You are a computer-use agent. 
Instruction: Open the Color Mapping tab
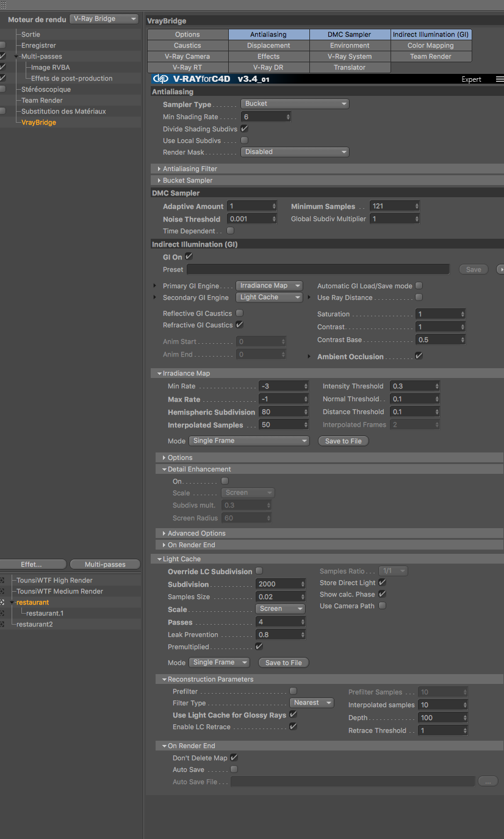click(431, 46)
